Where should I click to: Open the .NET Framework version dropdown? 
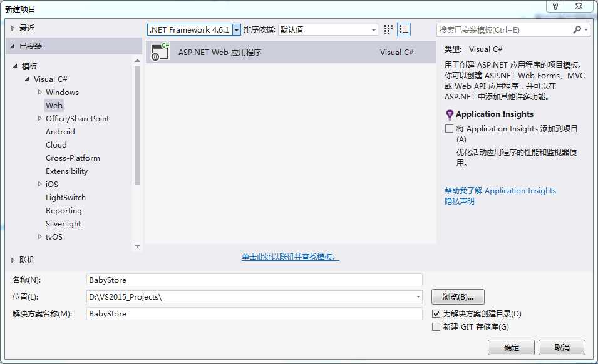pyautogui.click(x=237, y=29)
